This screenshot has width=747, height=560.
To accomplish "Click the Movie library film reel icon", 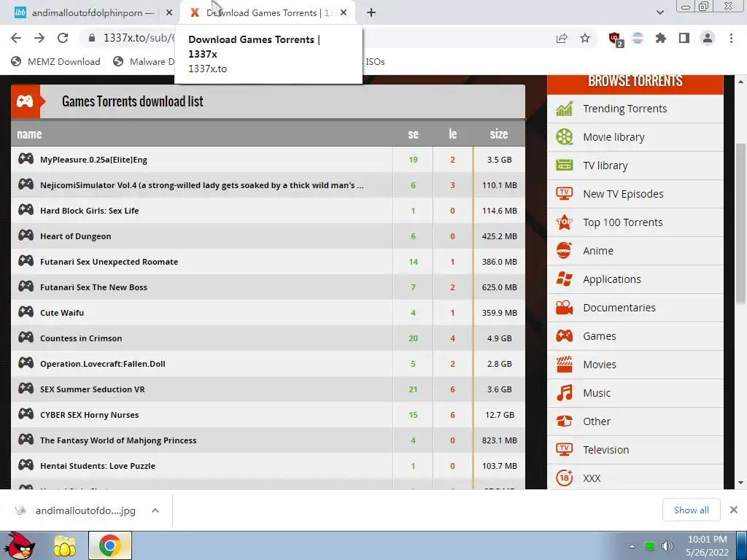I will tap(564, 137).
